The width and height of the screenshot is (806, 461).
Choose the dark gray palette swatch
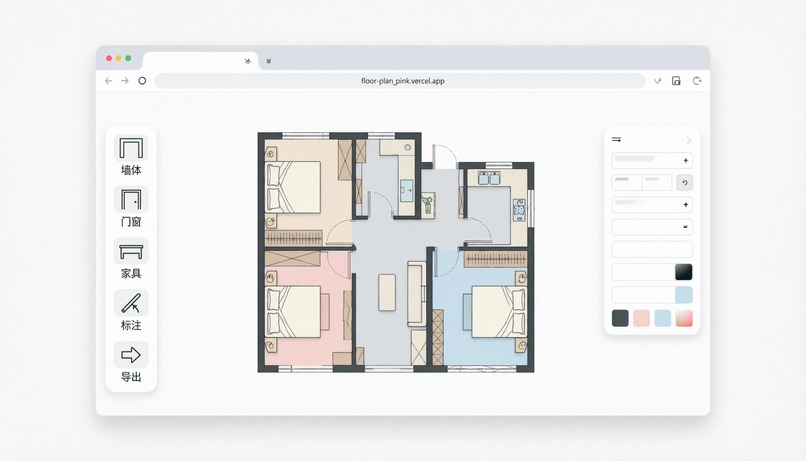click(620, 318)
